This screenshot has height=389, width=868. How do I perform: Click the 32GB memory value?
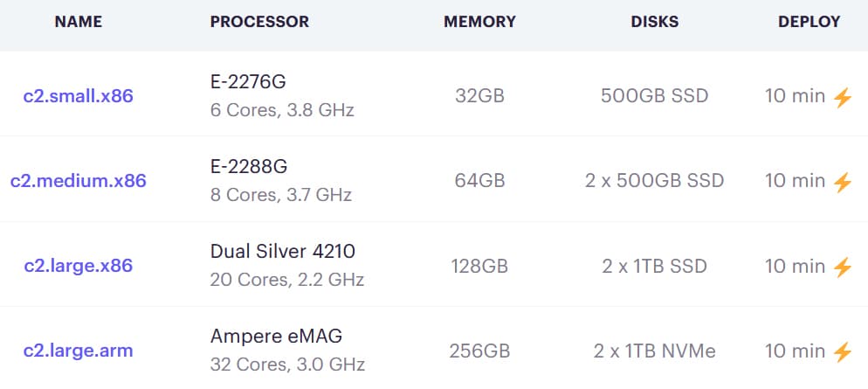click(479, 96)
